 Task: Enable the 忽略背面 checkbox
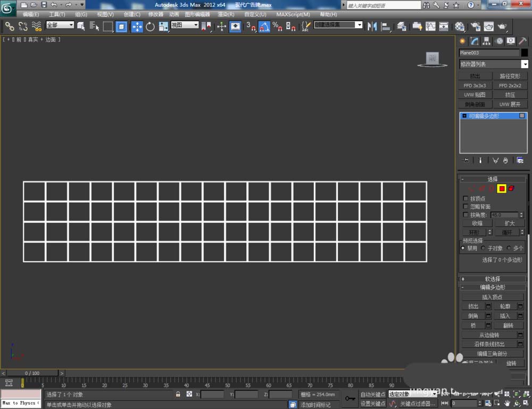click(465, 206)
